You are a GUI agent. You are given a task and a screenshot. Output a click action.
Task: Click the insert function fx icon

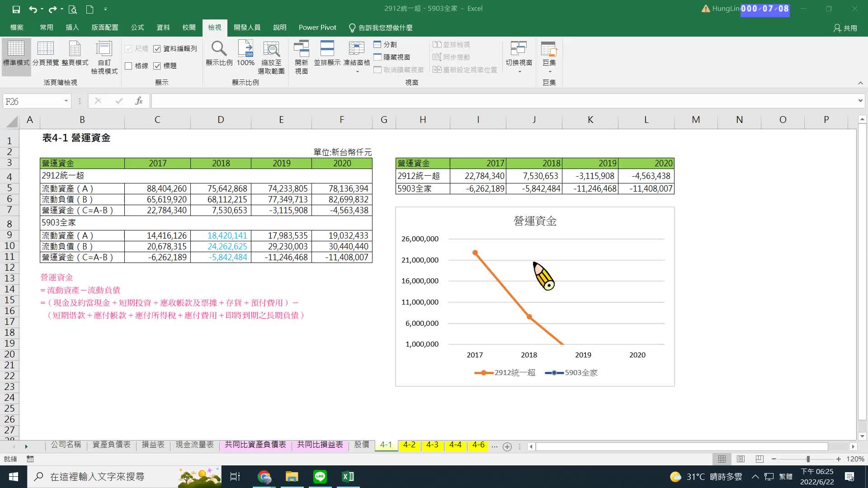click(139, 101)
